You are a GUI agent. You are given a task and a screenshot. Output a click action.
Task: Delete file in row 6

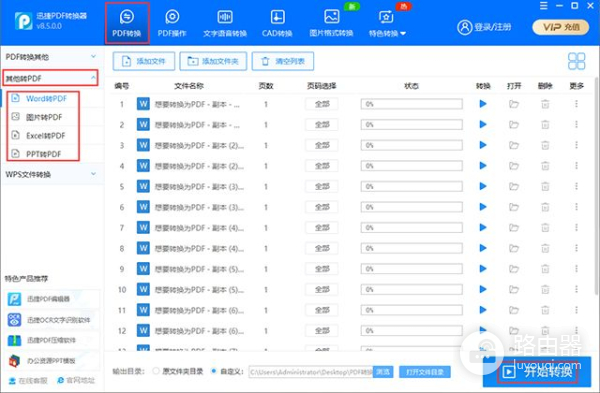(x=545, y=207)
